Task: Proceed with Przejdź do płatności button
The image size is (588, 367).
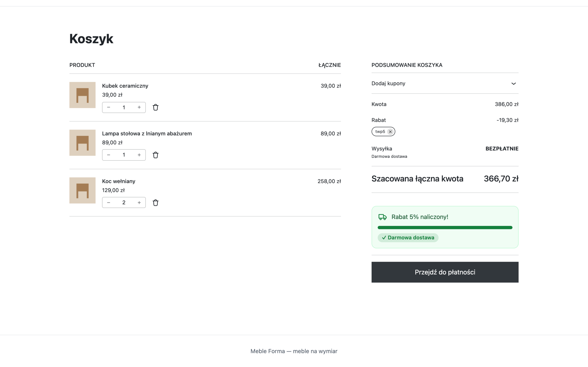Action: [x=445, y=272]
